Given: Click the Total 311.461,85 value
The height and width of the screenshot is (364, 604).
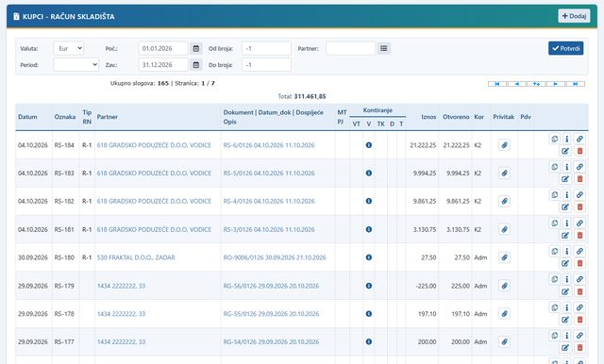Looking at the screenshot, I should (x=310, y=96).
